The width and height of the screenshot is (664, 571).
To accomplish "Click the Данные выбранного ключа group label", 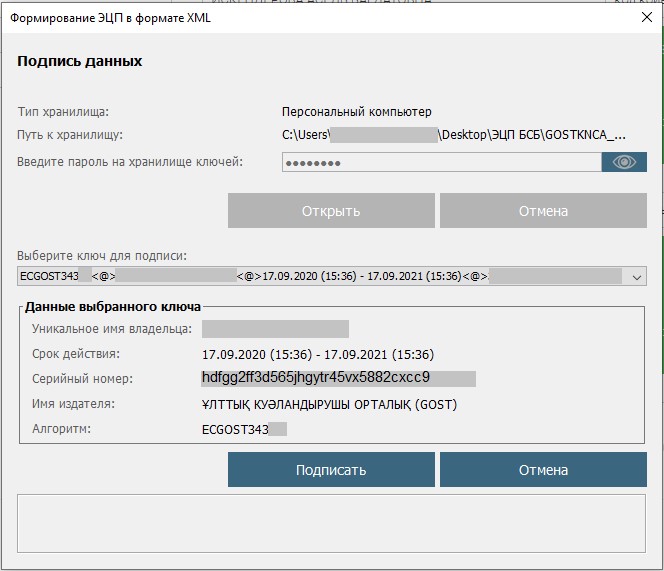I will pyautogui.click(x=113, y=306).
